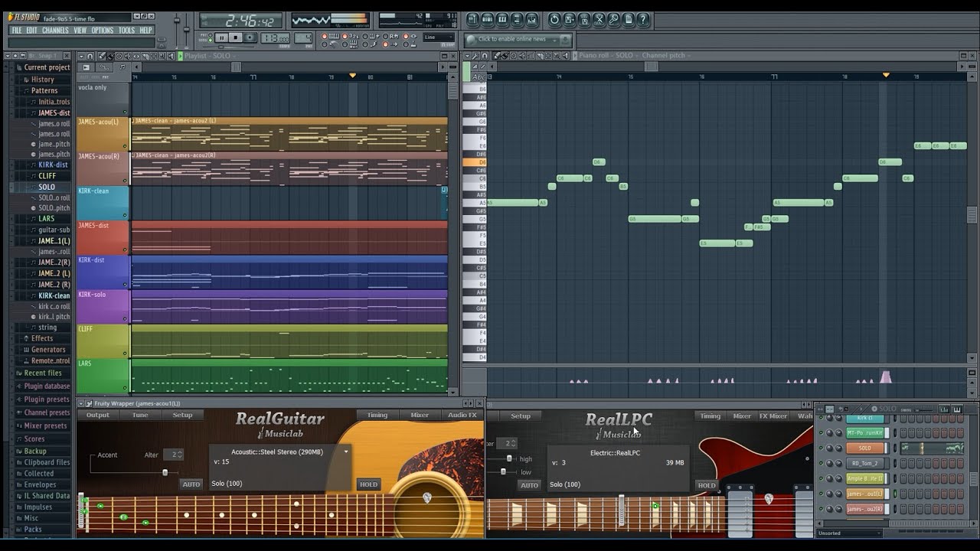Toggle Piano roll magnet snap icon
980x551 pixels.
tap(484, 56)
